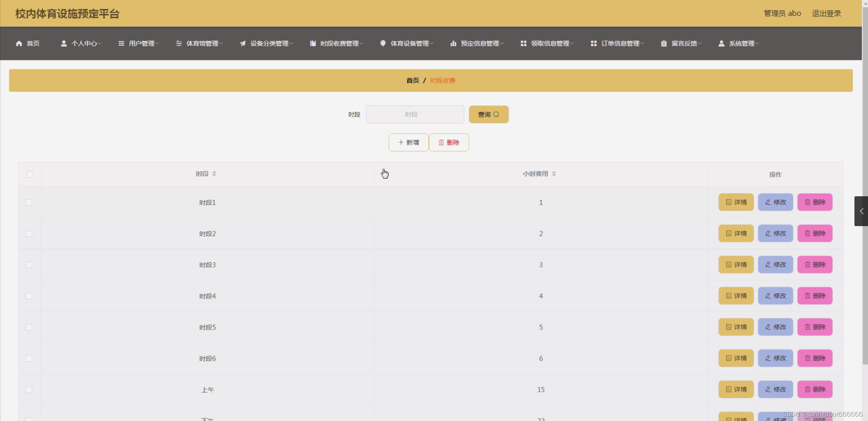
Task: Click the sort arrows beside 小时费用 header
Action: 554,174
